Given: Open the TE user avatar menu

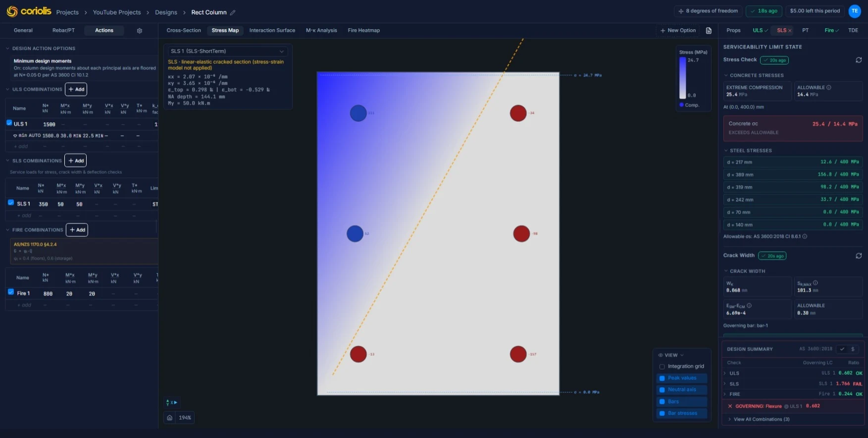Looking at the screenshot, I should pos(855,11).
